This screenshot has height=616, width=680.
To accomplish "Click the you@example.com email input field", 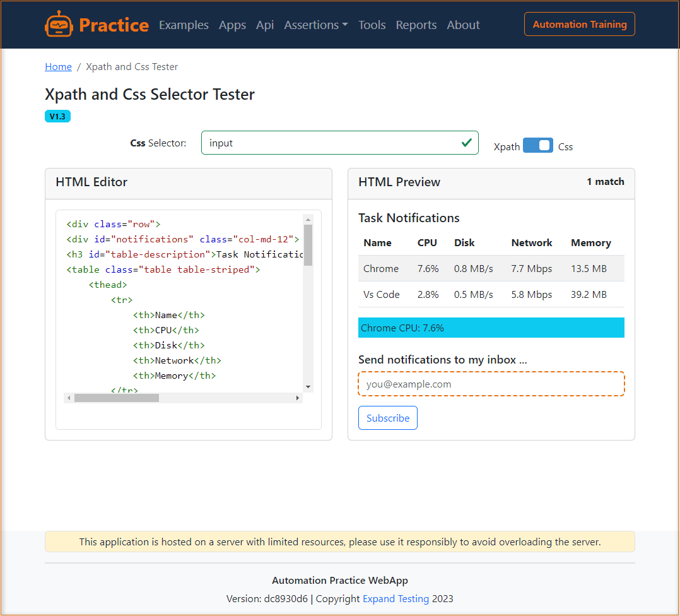I will (x=491, y=384).
